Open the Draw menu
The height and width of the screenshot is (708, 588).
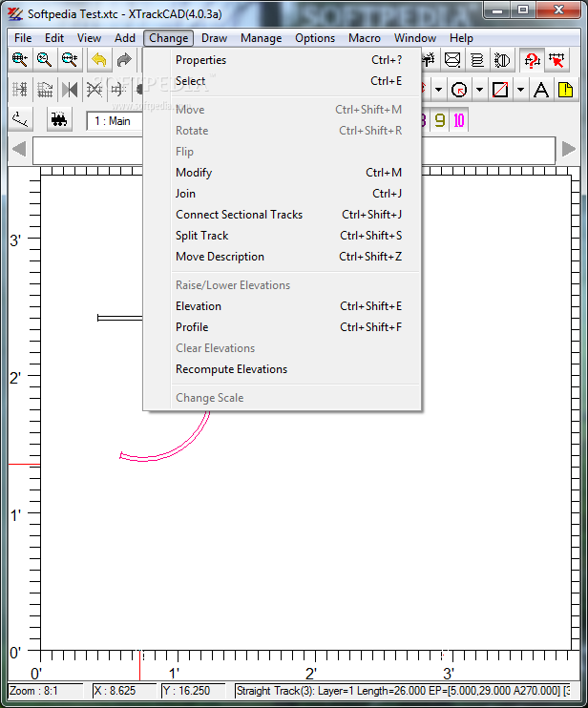click(x=214, y=38)
